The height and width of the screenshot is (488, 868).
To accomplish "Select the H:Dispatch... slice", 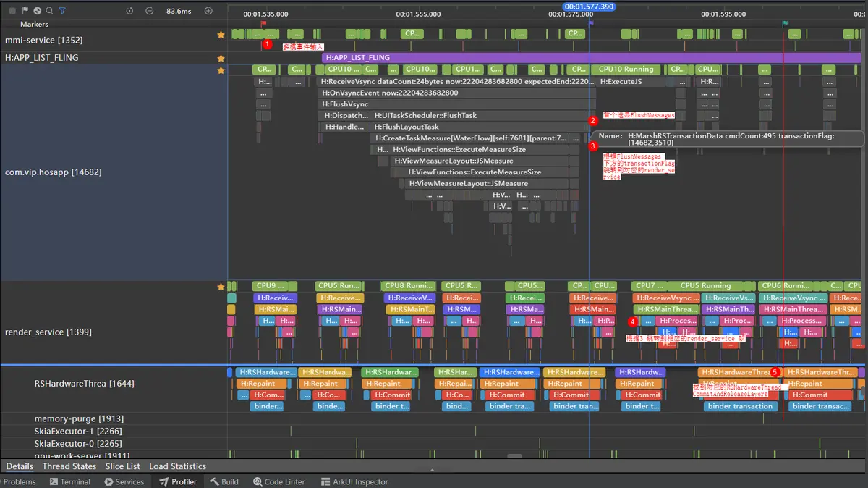I will coord(346,116).
